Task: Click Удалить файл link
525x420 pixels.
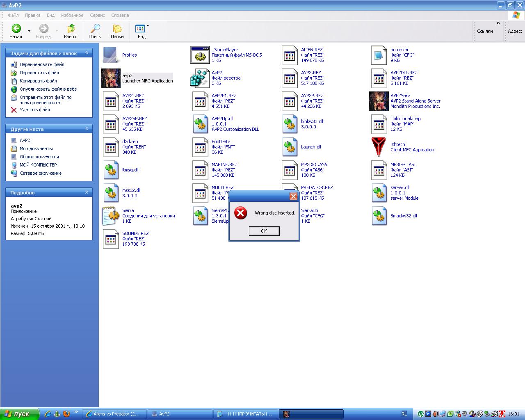Action: tap(35, 110)
